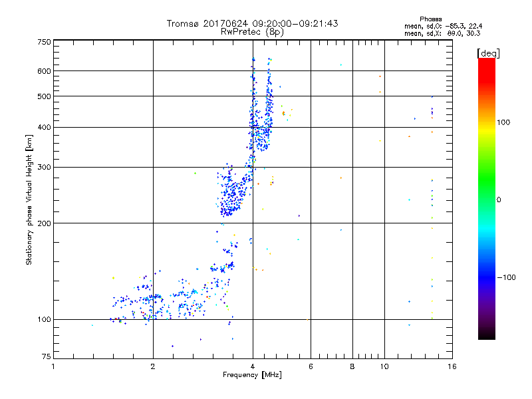
Task: Click the 16 tick on the frequency axis
Action: (452, 366)
